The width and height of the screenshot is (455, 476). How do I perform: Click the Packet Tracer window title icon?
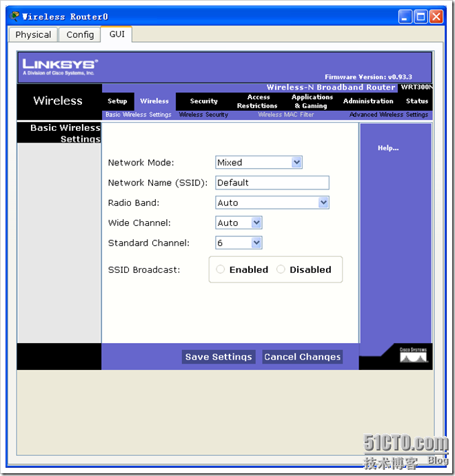point(14,16)
